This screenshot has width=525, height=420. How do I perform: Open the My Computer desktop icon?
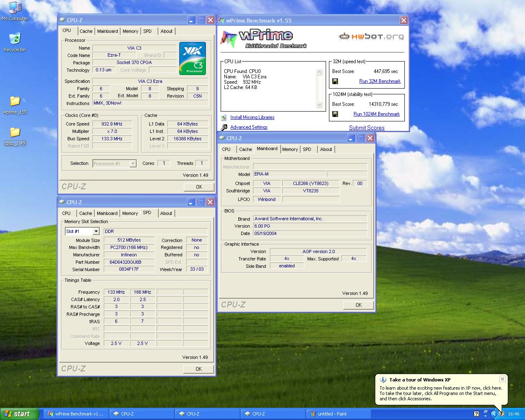15,11
